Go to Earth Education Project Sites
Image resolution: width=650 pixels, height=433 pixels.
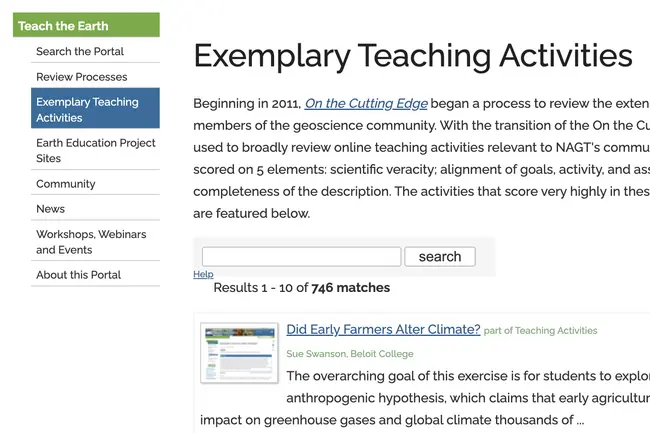point(95,150)
